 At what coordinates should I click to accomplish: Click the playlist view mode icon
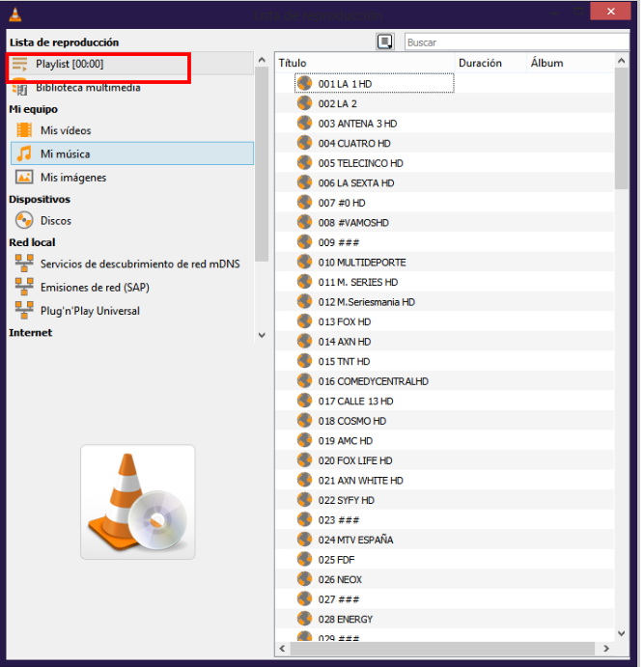[385, 42]
